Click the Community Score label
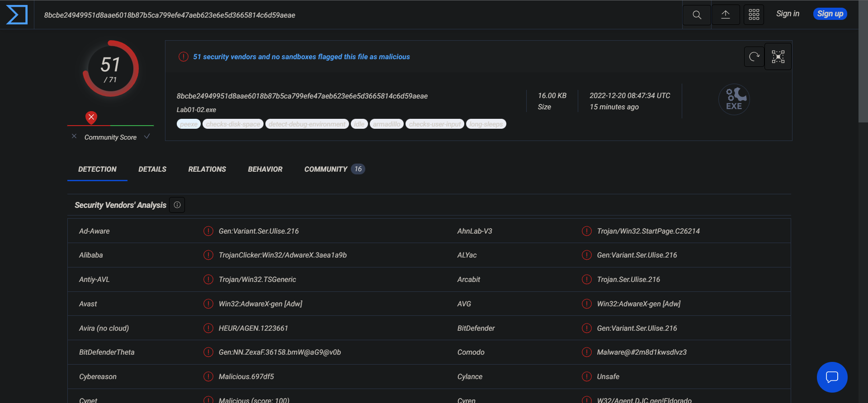 click(x=110, y=137)
